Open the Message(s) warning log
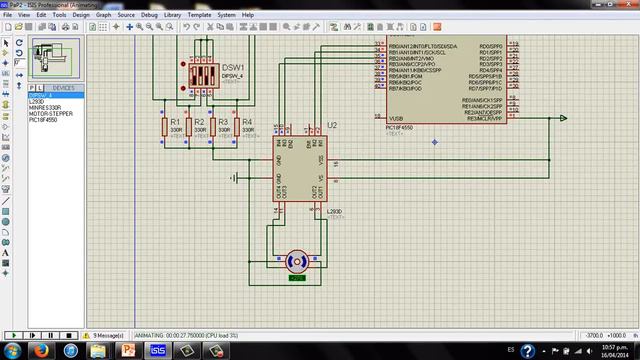The image size is (640, 360). tap(104, 336)
